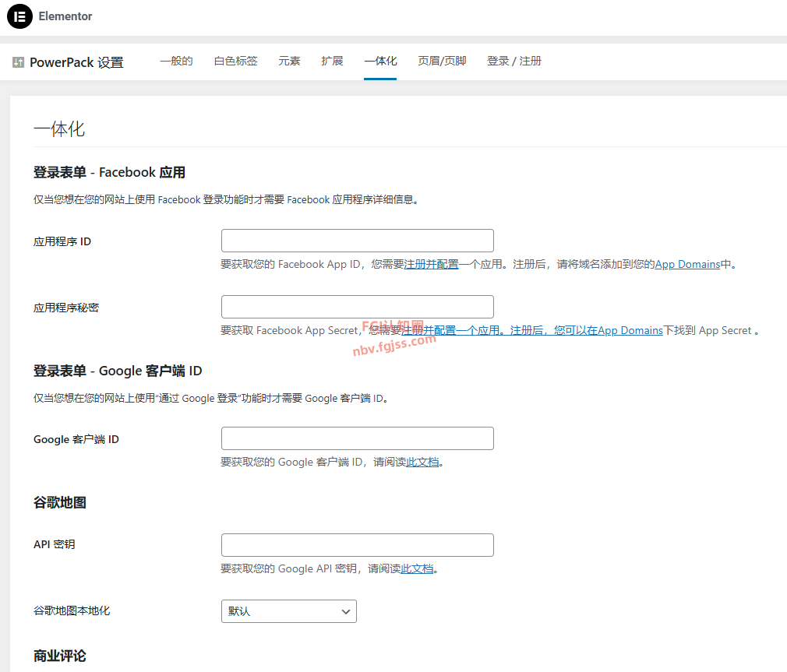Viewport: 787px width, 672px height.
Task: Select the 一体化 tab
Action: pos(380,62)
